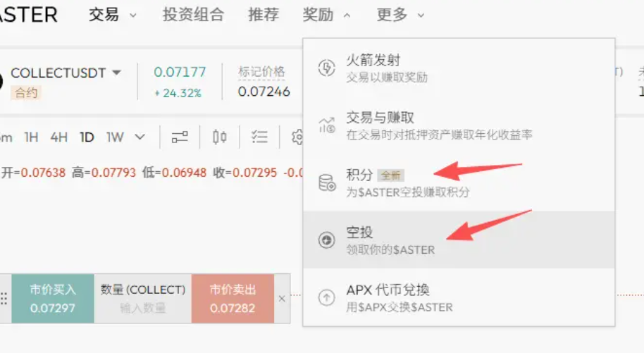644x353 pixels.
Task: Click the 全新 new badge
Action: [x=390, y=175]
